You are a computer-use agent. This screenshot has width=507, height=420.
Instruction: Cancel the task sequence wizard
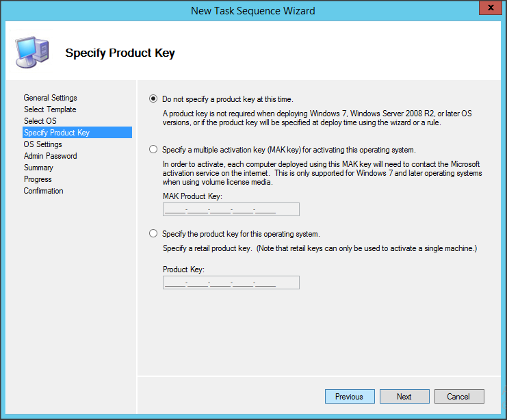[x=458, y=396]
